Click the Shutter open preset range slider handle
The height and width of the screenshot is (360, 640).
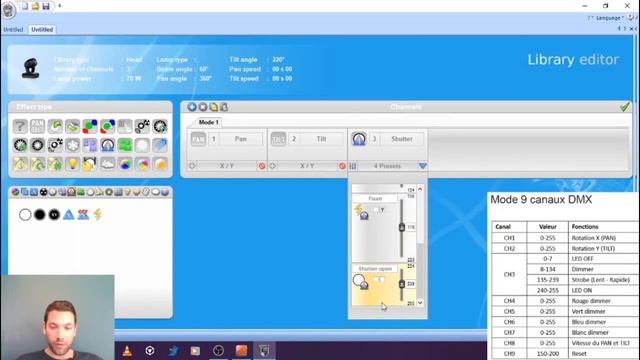(x=402, y=284)
